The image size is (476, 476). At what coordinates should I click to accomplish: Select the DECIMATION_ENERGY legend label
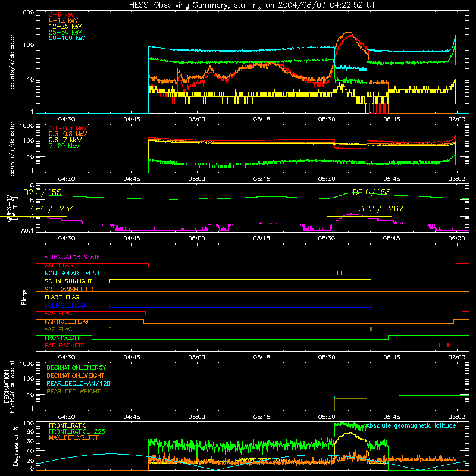(x=76, y=368)
